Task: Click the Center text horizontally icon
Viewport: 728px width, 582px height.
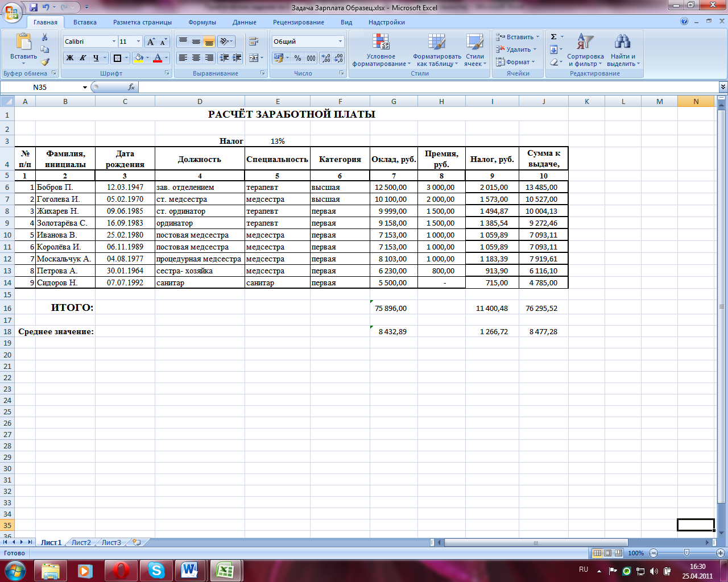Action: pos(196,58)
